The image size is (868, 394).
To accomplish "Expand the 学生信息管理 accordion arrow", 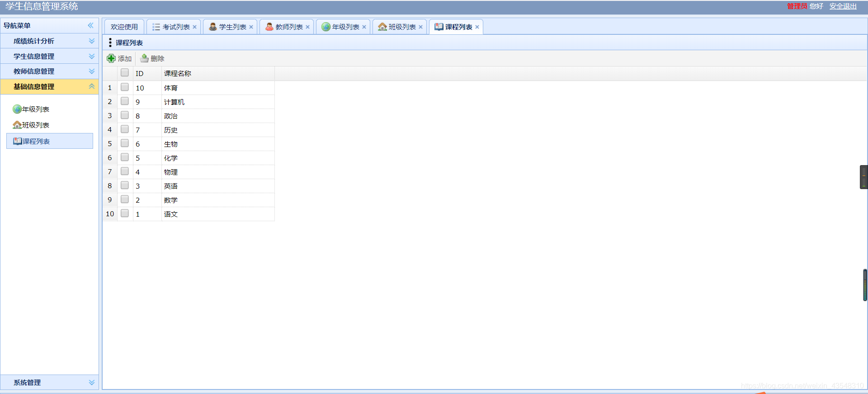I will click(x=92, y=56).
